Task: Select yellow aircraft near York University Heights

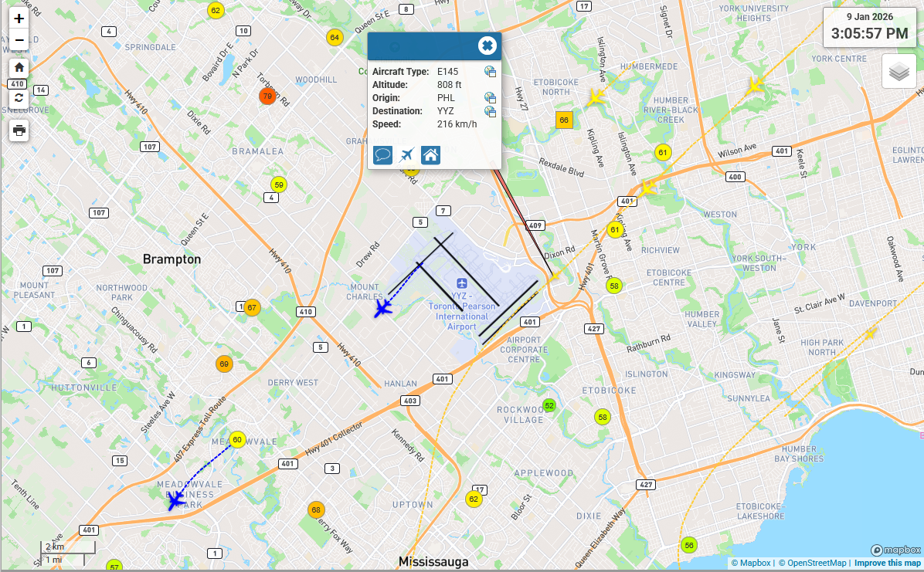Action: tap(755, 86)
